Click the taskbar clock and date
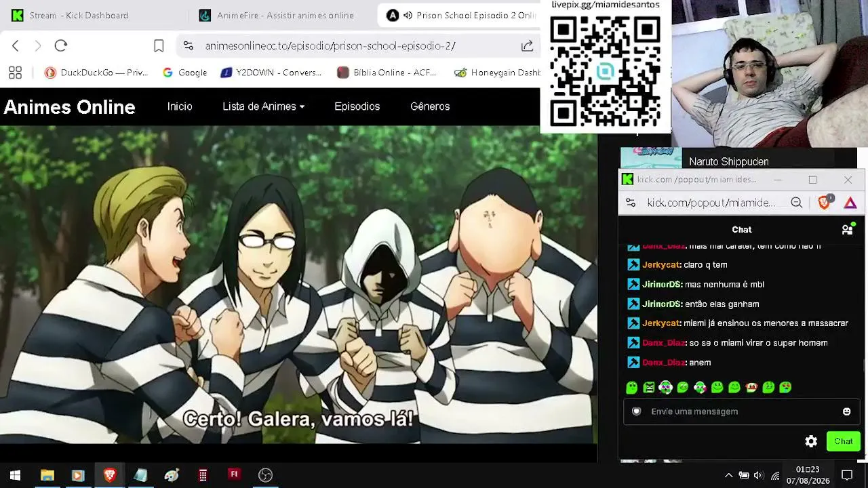 [x=808, y=475]
